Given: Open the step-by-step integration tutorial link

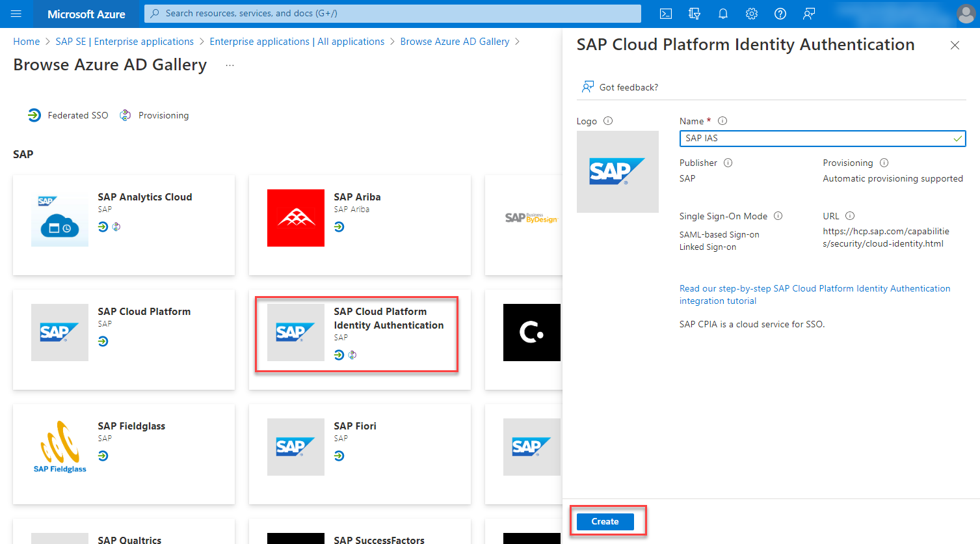Looking at the screenshot, I should point(815,295).
